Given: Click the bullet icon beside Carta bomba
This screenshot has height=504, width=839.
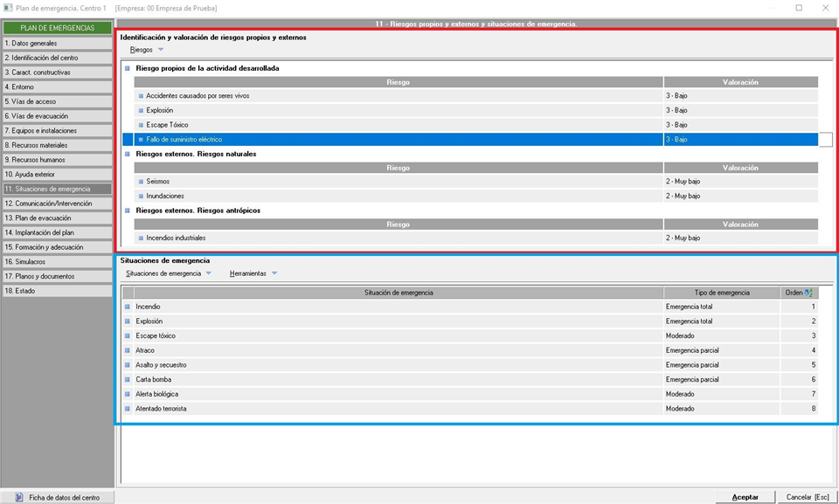Looking at the screenshot, I should pyautogui.click(x=128, y=379).
